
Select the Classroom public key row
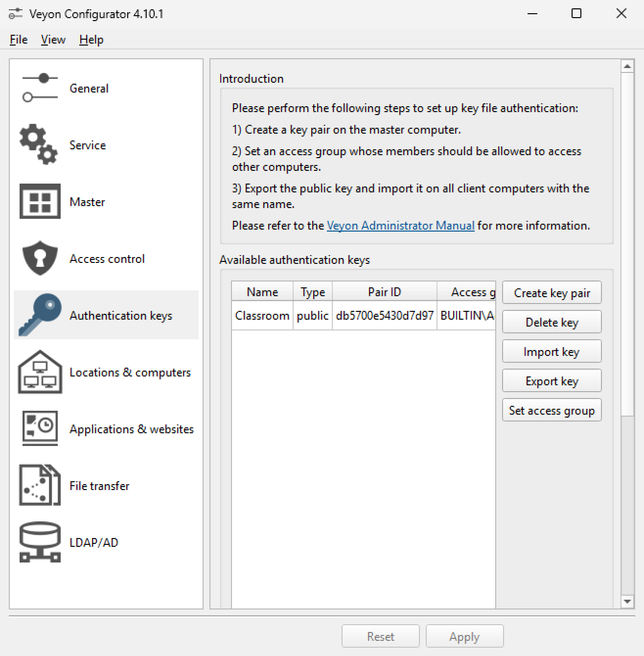[x=363, y=316]
